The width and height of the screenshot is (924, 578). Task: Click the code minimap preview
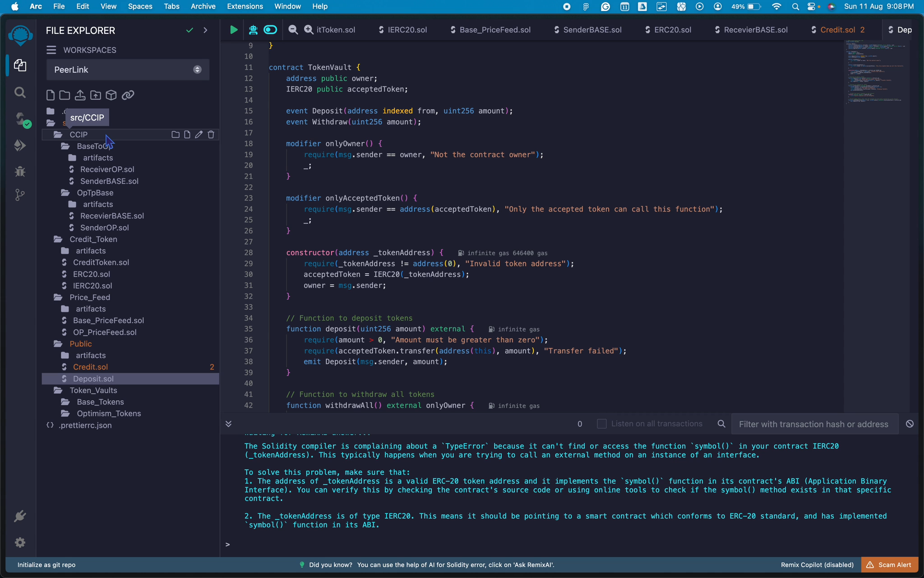tap(876, 72)
